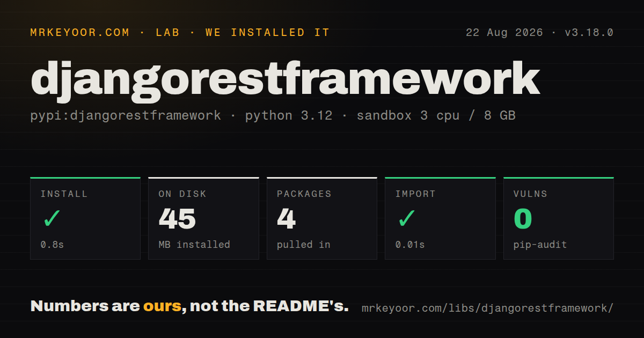
Task: Click 'not the README's.' tagline text
Action: click(x=269, y=306)
